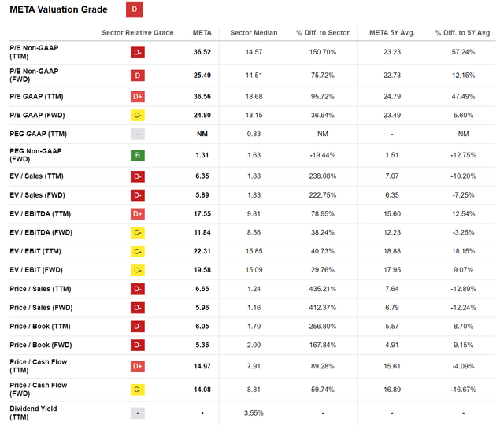Click the yellow C- badge for P/E GAAP (FWD)
This screenshot has width=504, height=429.
tap(138, 113)
